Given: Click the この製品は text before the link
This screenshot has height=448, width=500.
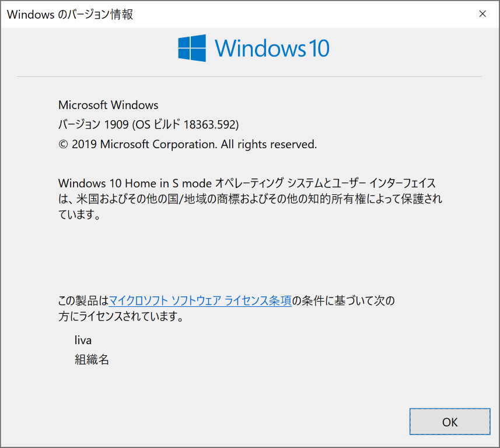Looking at the screenshot, I should (x=83, y=301).
